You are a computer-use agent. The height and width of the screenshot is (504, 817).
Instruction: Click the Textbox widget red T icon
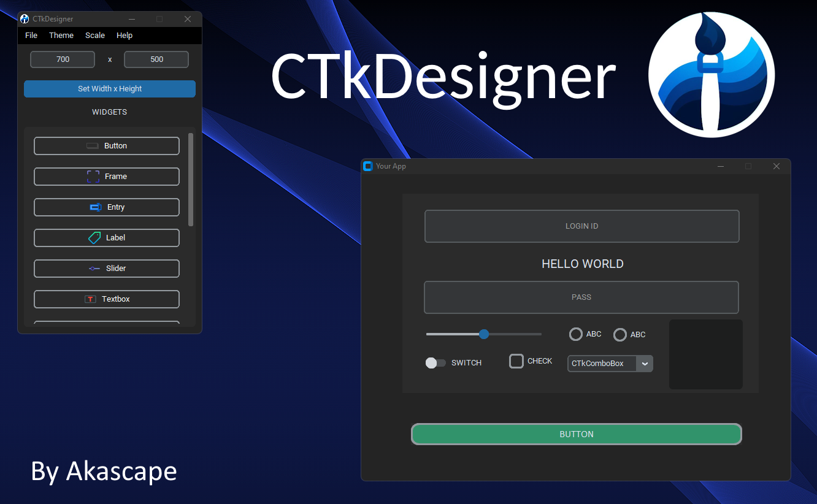[x=91, y=299]
